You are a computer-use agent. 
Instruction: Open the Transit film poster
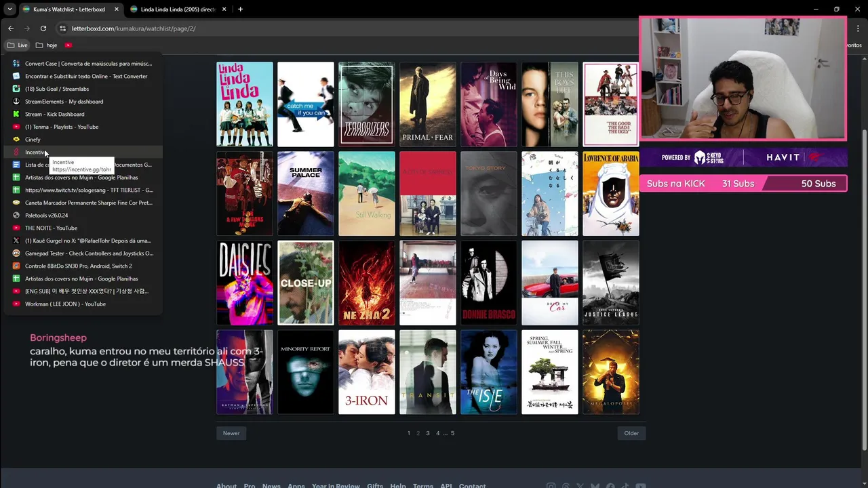coord(428,372)
